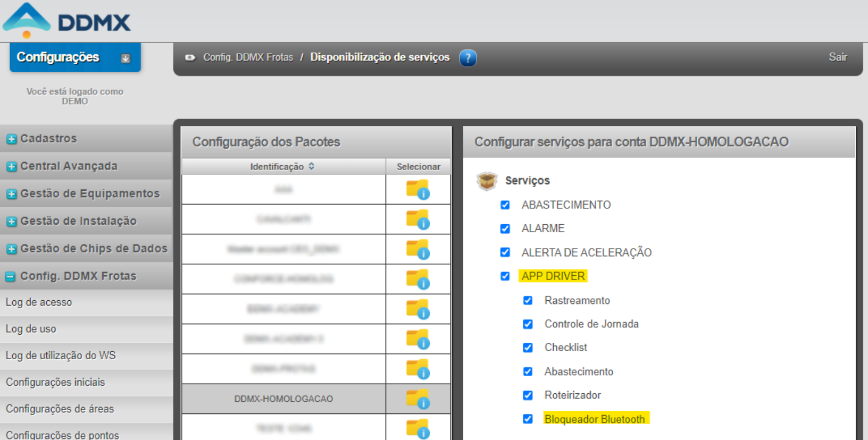Screen dimensions: 868x440
Task: Uncheck the ALARME service checkbox
Action: click(x=505, y=229)
